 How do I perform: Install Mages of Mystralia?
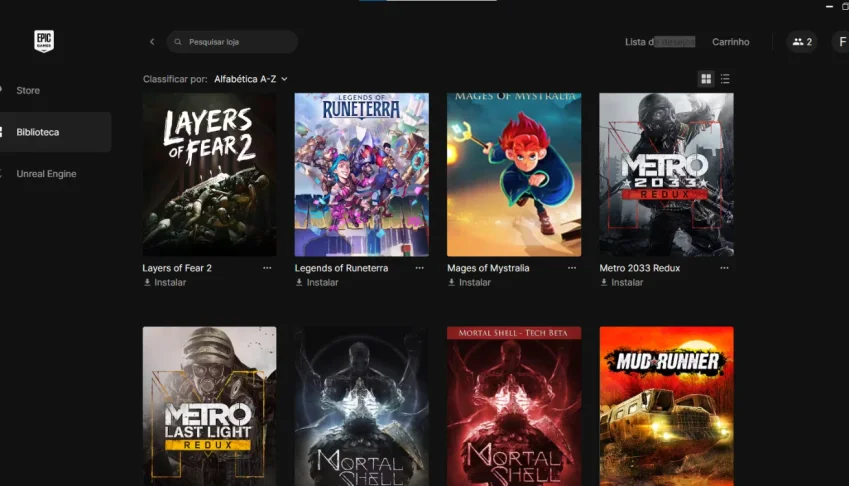coord(469,283)
